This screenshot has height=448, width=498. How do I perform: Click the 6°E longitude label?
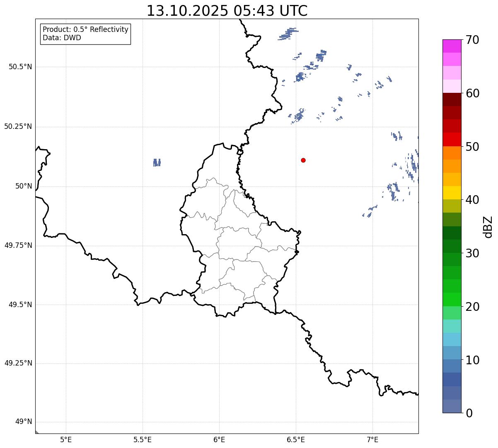coord(219,440)
